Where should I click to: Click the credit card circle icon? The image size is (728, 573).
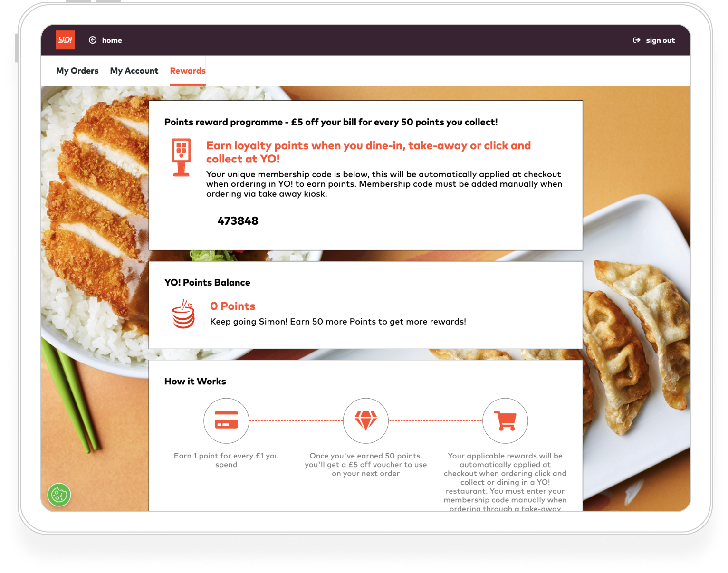(226, 420)
